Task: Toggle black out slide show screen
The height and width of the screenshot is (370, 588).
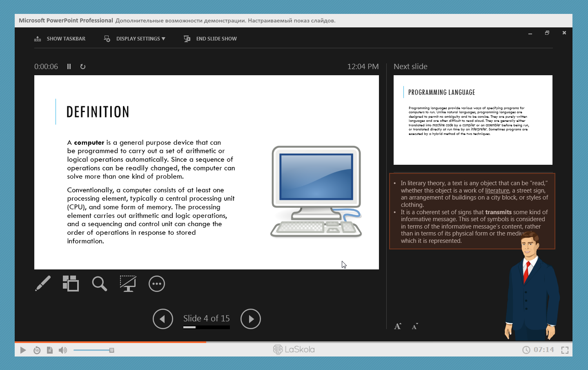Action: 128,283
